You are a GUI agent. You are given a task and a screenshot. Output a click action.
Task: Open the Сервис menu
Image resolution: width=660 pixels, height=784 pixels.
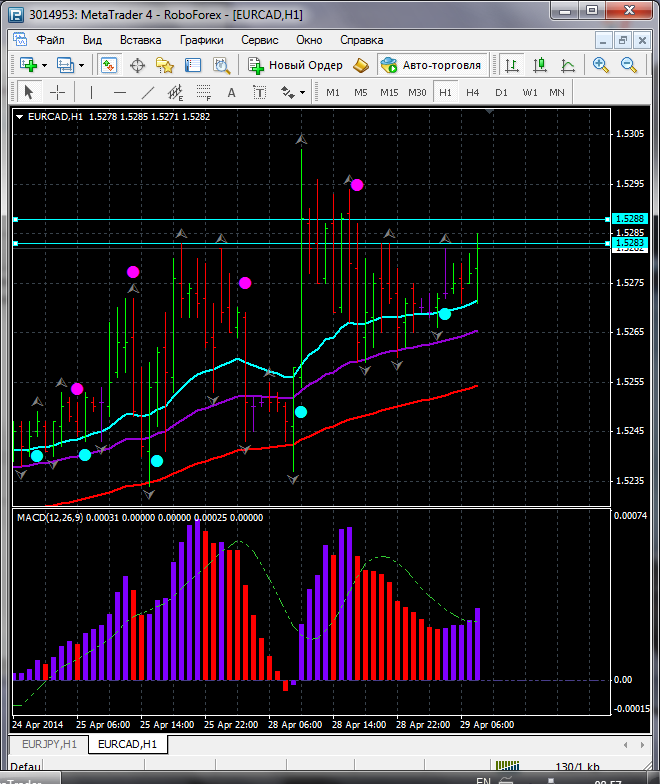point(260,40)
